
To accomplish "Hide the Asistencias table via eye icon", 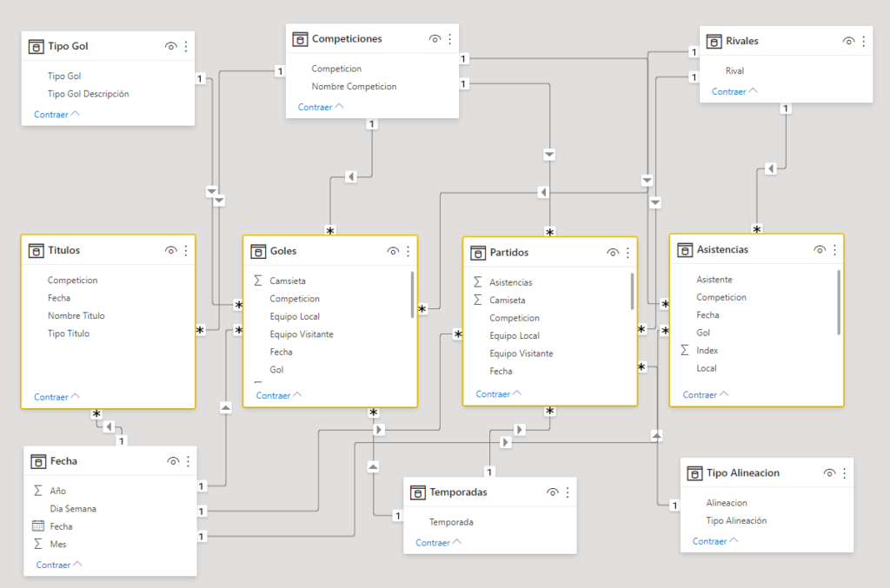I will 820,249.
